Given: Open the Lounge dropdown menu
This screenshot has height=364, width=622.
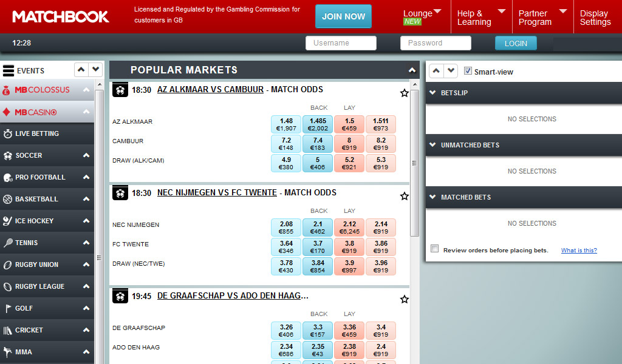Looking at the screenshot, I should pyautogui.click(x=423, y=17).
